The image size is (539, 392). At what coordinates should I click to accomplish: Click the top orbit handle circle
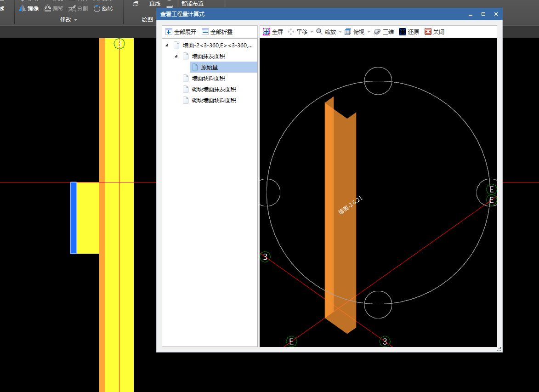(x=378, y=81)
